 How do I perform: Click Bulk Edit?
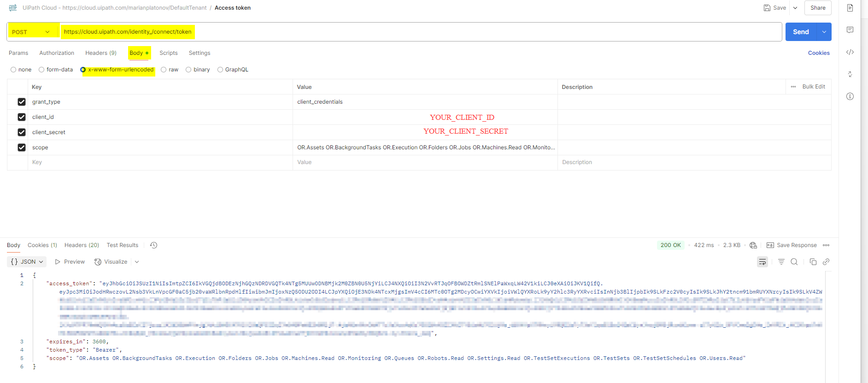tap(814, 87)
